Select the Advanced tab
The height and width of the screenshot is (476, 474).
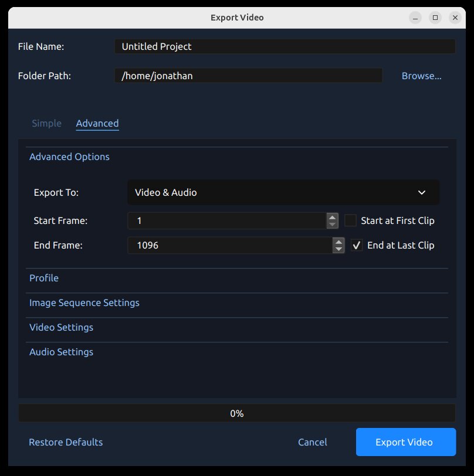[97, 123]
